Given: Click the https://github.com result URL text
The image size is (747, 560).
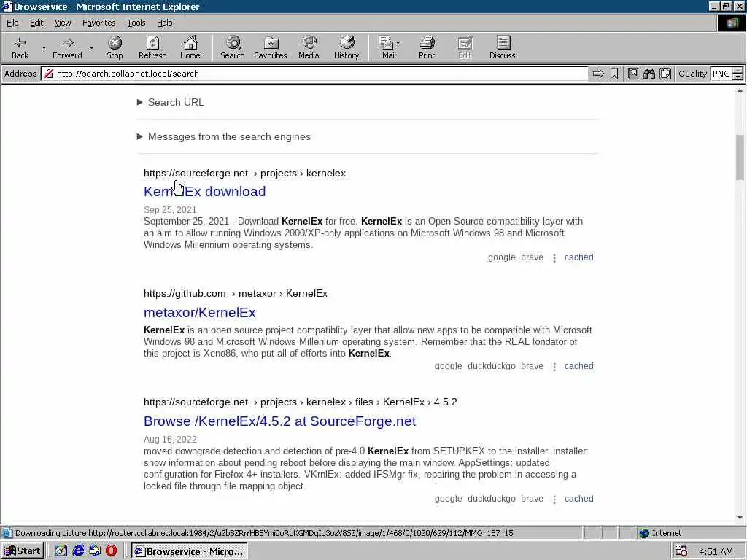Looking at the screenshot, I should click(185, 293).
